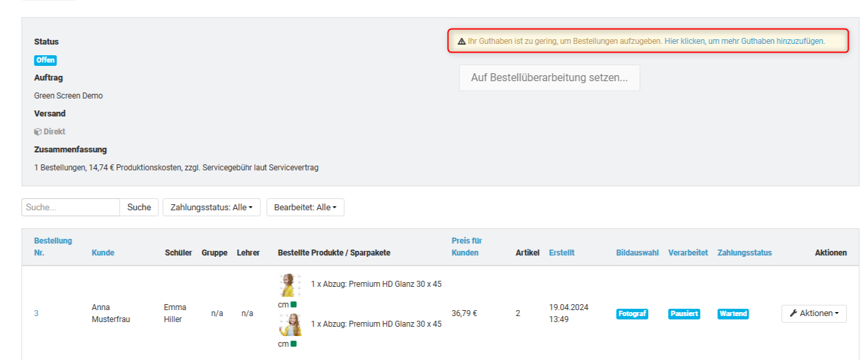Click the link to add more Guthaben
Viewport: 868px width, 360px height.
(744, 41)
